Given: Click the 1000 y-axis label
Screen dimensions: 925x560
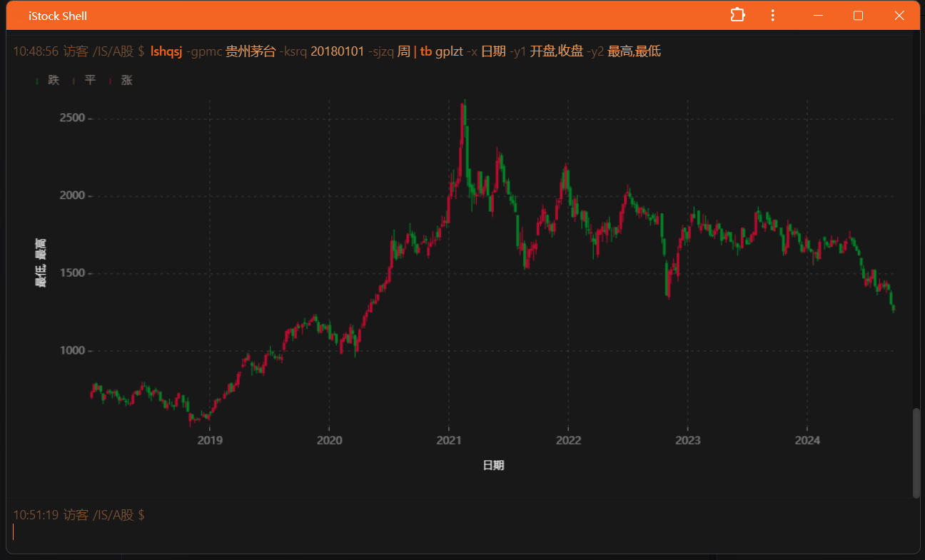Looking at the screenshot, I should click(72, 351).
